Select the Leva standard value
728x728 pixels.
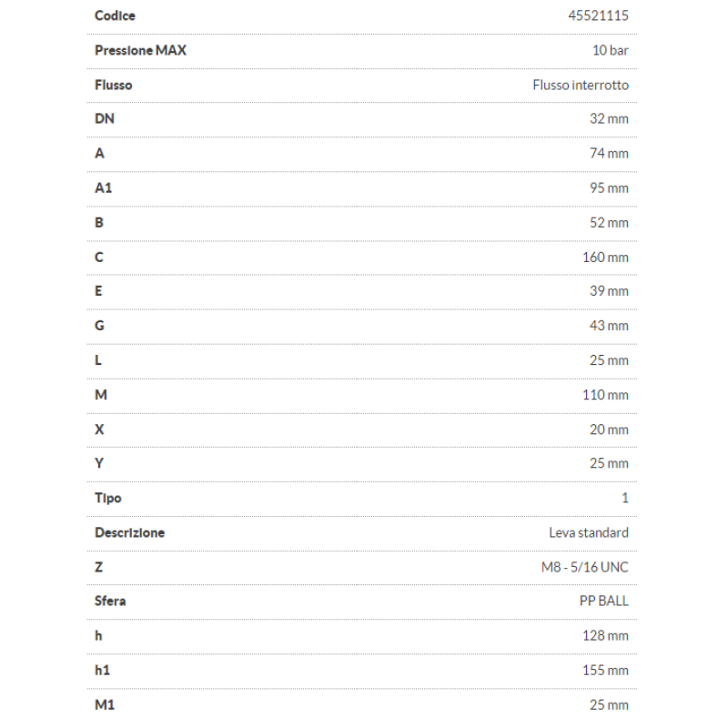(589, 532)
